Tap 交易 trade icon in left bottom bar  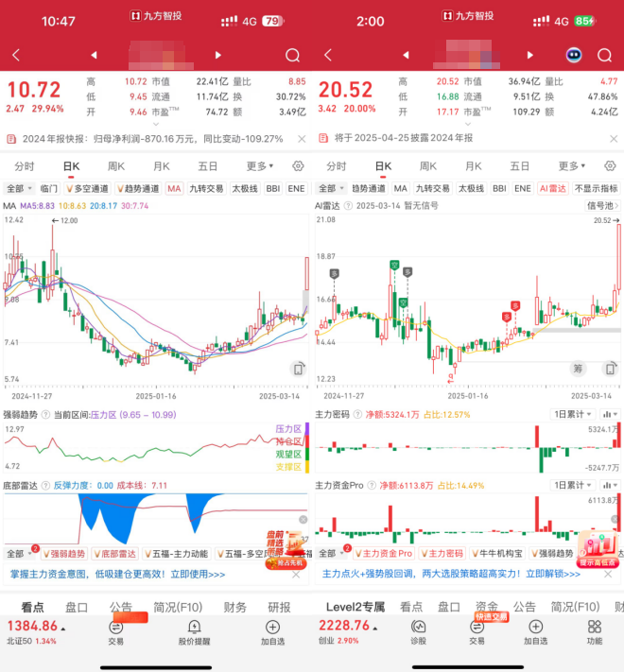[115, 632]
